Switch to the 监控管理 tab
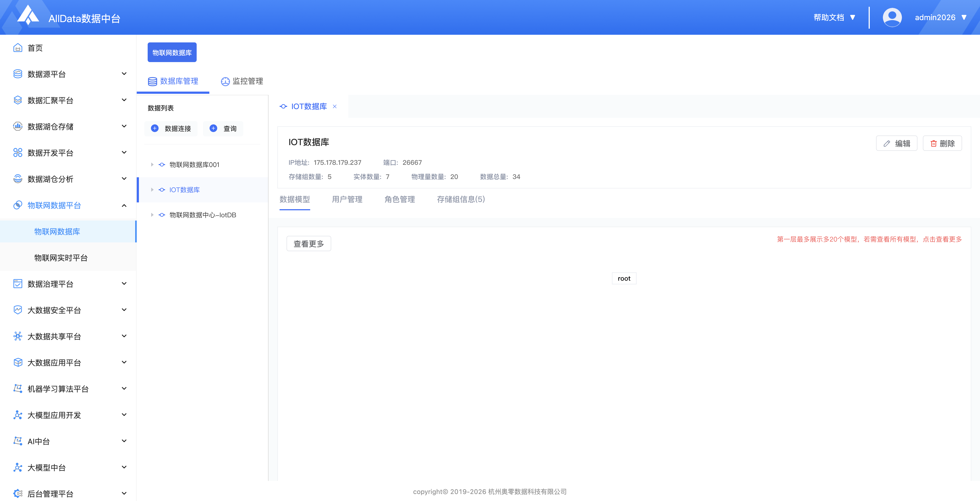This screenshot has width=980, height=501. tap(242, 81)
